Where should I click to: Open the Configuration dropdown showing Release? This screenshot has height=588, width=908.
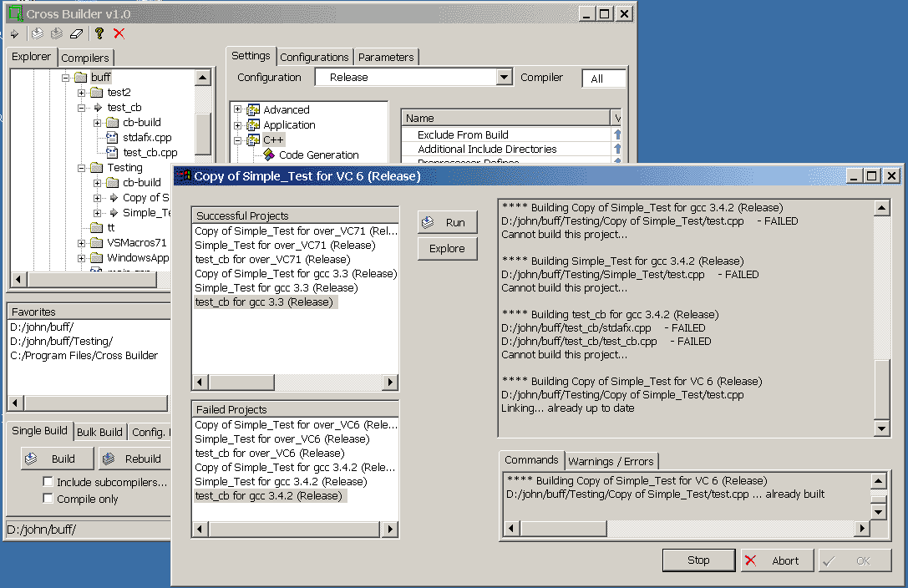504,78
